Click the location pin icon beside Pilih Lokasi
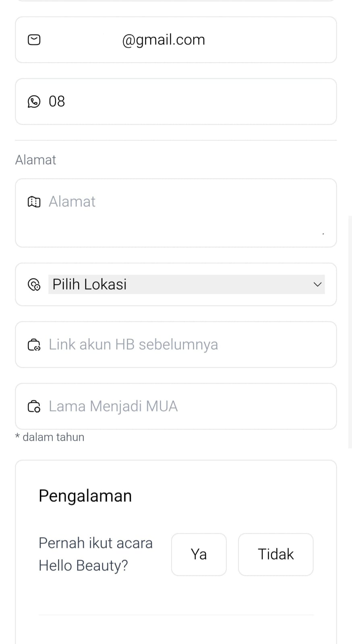The width and height of the screenshot is (352, 644). point(34,285)
